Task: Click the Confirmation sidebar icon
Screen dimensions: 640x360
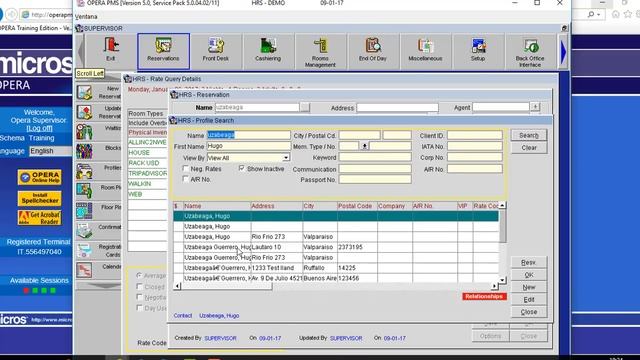Action: coord(84,231)
